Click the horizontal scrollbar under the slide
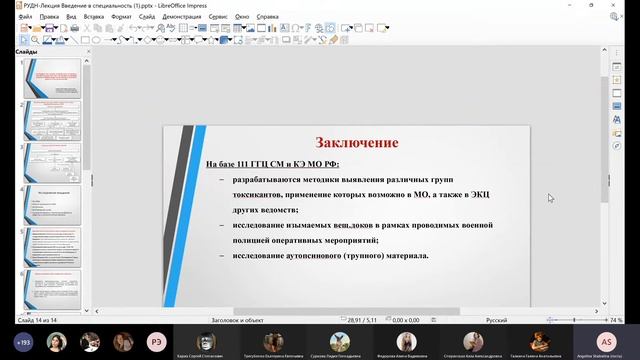 pos(347,311)
